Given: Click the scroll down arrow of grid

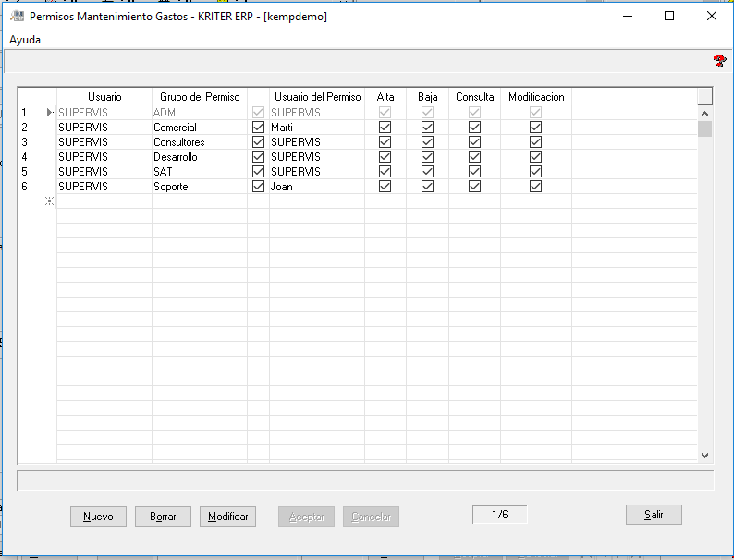Looking at the screenshot, I should click(x=704, y=455).
